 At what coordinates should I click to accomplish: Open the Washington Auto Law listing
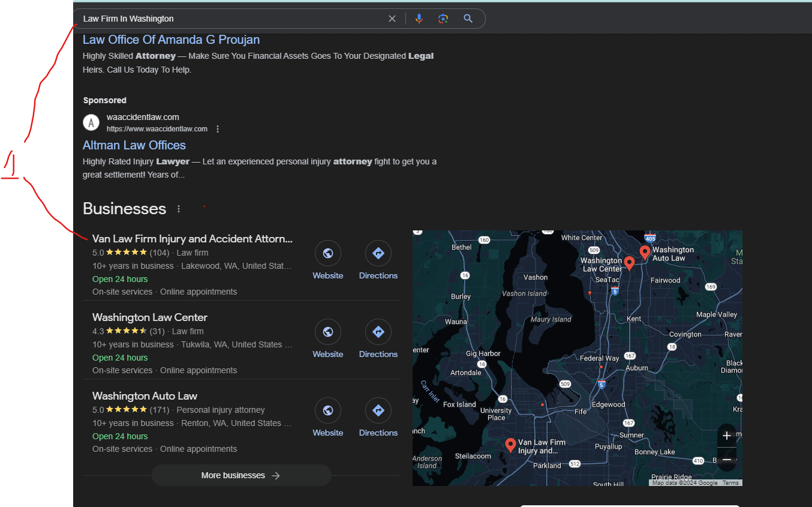[145, 396]
